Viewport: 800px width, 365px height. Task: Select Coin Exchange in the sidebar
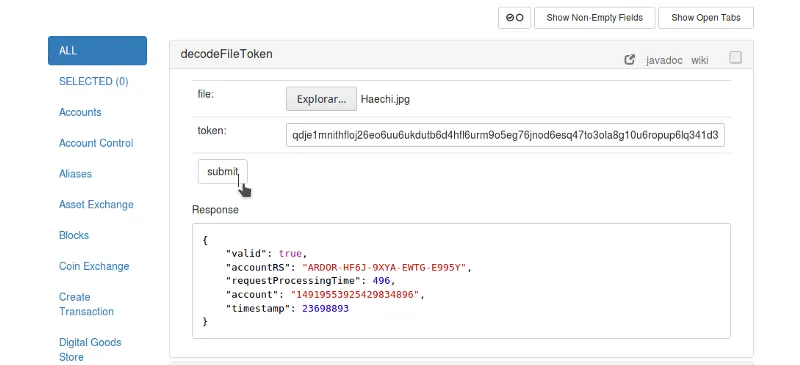[94, 266]
